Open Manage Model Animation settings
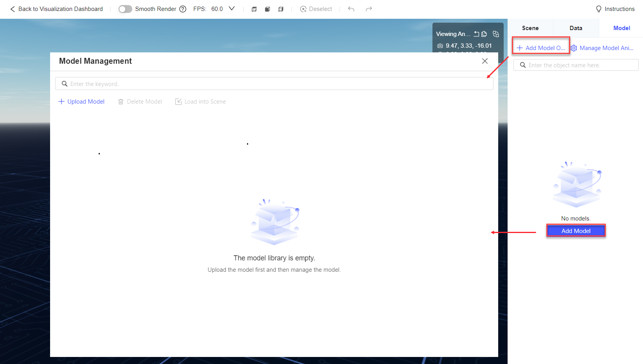This screenshot has height=364, width=643. point(602,48)
